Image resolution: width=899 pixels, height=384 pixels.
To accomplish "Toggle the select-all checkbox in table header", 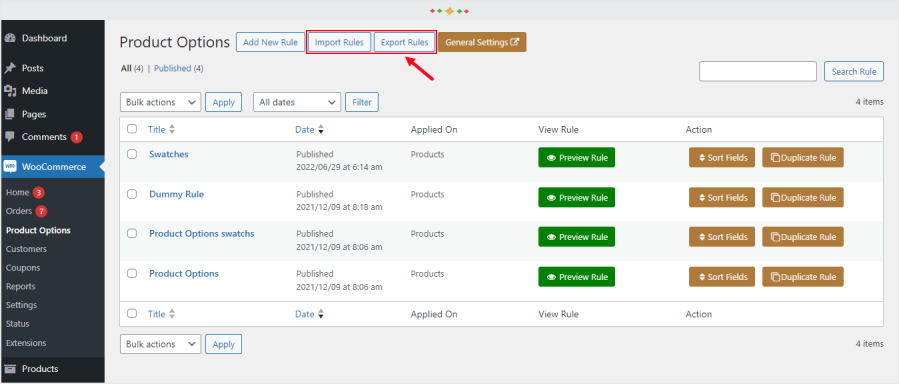I will [132, 129].
